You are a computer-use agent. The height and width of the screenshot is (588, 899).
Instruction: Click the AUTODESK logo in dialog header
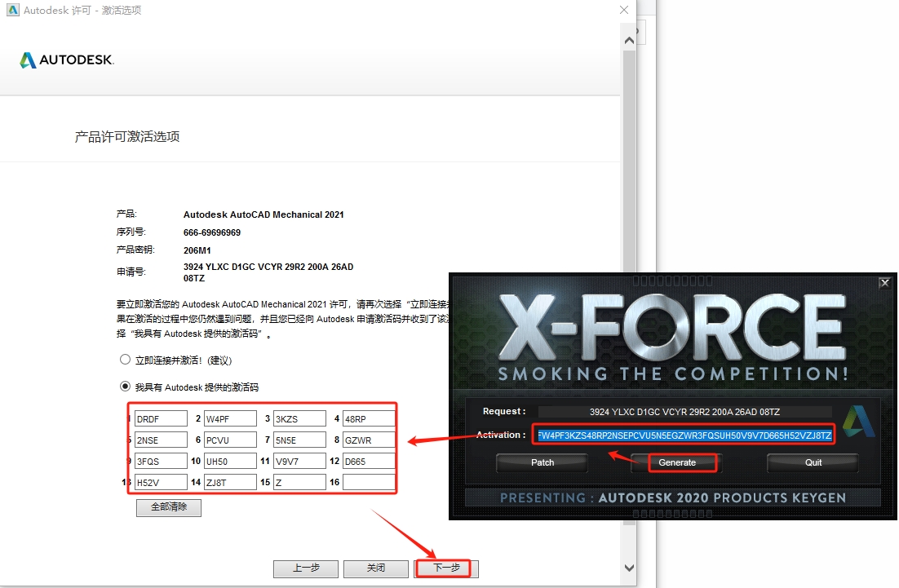pos(67,60)
